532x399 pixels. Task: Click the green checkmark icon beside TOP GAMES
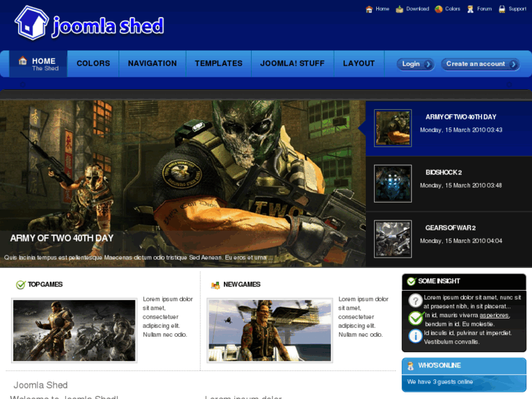pyautogui.click(x=20, y=285)
